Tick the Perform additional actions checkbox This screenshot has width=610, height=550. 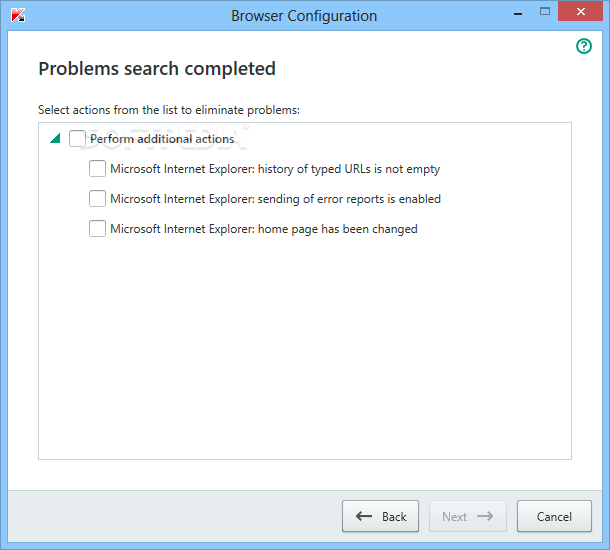point(77,138)
